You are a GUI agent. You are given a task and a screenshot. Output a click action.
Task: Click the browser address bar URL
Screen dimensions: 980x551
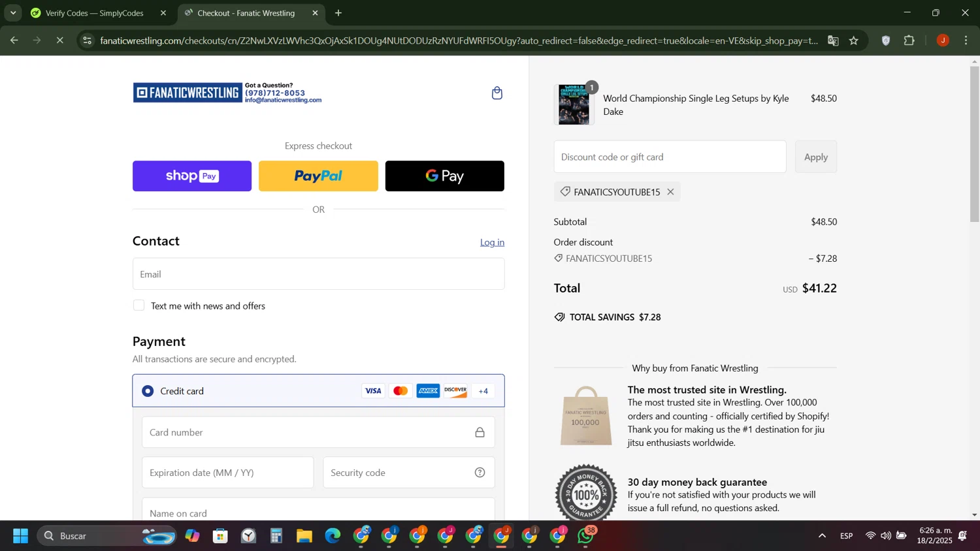point(457,40)
